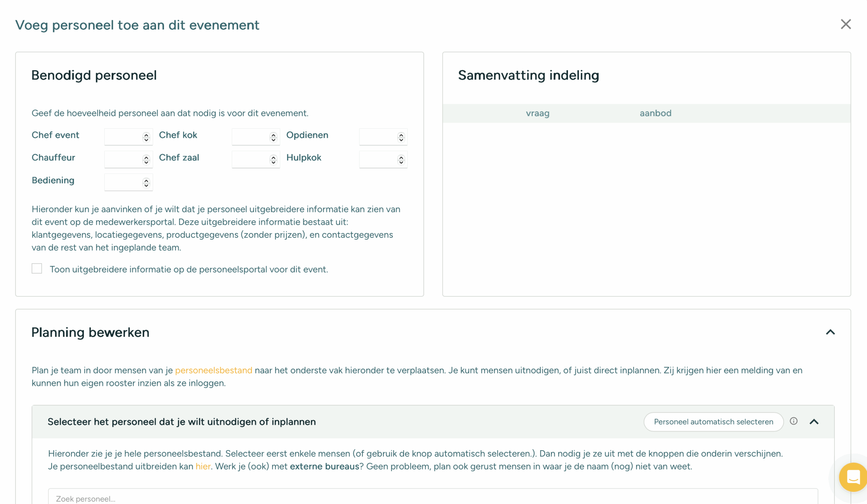Click the Chef kok number stepper
The image size is (867, 504).
tap(274, 137)
